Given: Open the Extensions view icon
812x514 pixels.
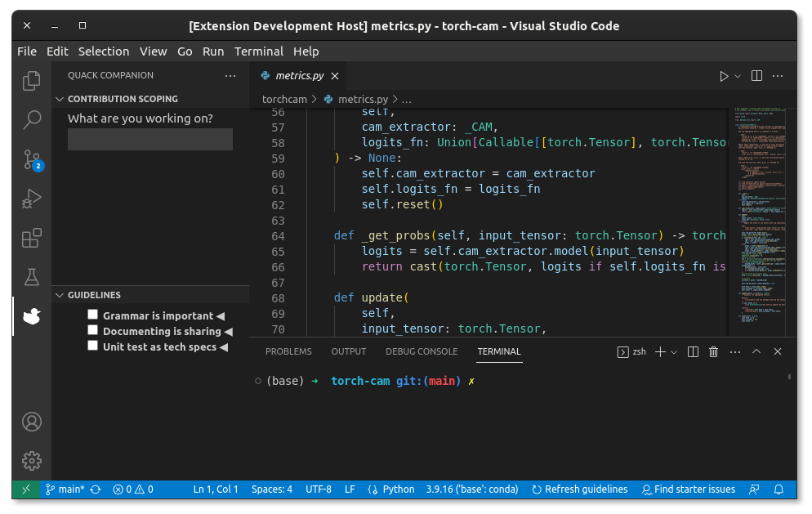Looking at the screenshot, I should coord(32,238).
